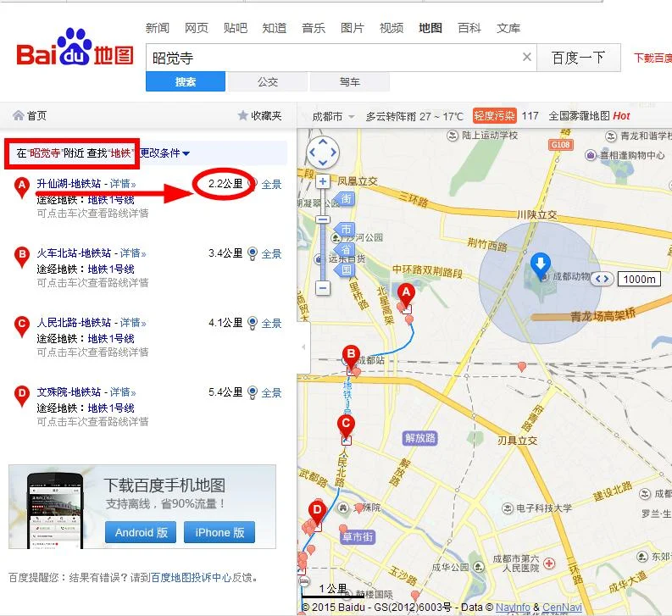Expand the 更改条件 dropdown
Image resolution: width=672 pixels, height=616 pixels.
pos(164,153)
